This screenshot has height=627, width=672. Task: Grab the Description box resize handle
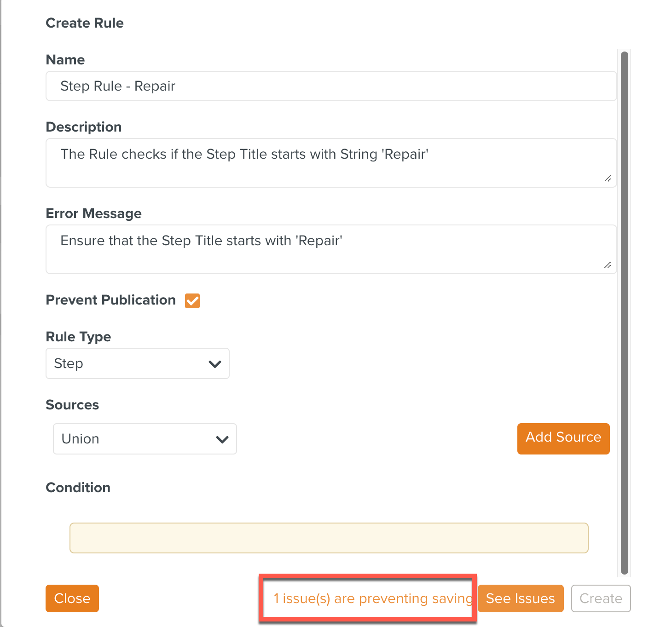[x=608, y=178]
